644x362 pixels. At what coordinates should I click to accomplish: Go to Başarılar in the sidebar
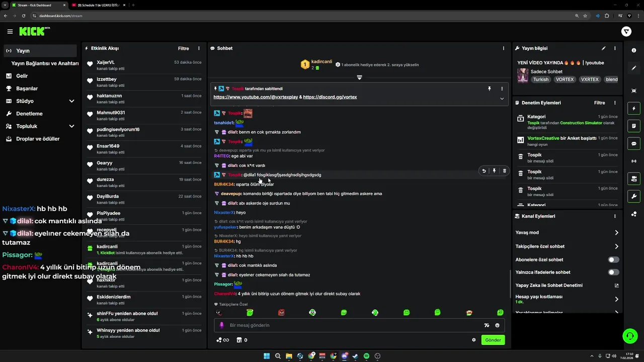pyautogui.click(x=27, y=88)
